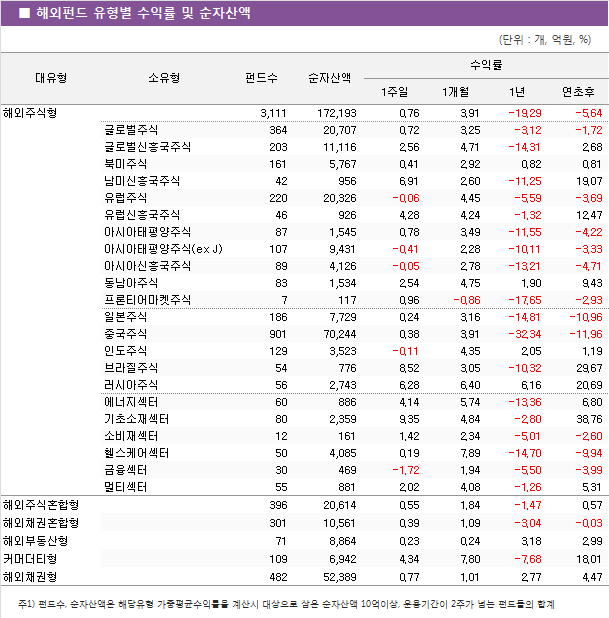This screenshot has height=618, width=609.
Task: Select the 커머더티형 row label
Action: pyautogui.click(x=30, y=559)
